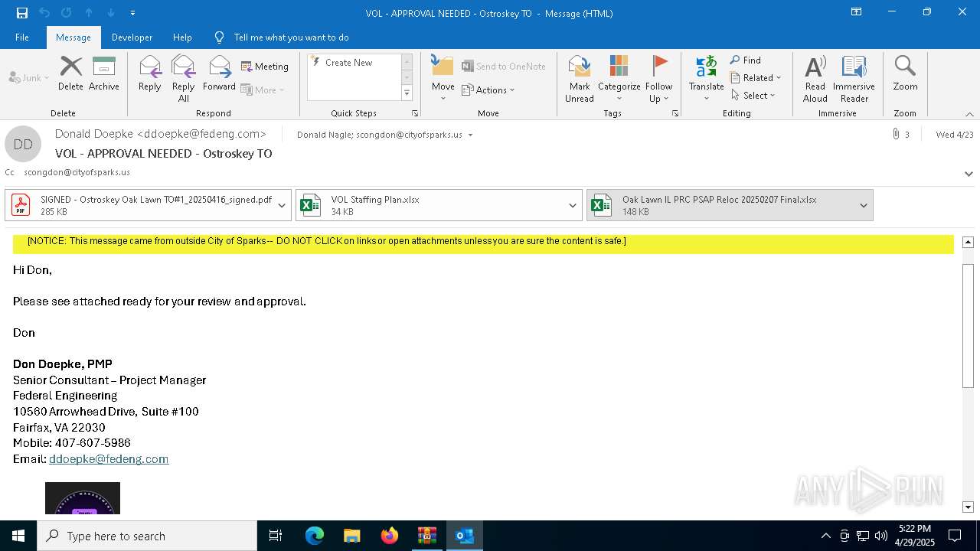Screen dimensions: 980x551
Task: Click sender avatar DD
Action: [23, 144]
